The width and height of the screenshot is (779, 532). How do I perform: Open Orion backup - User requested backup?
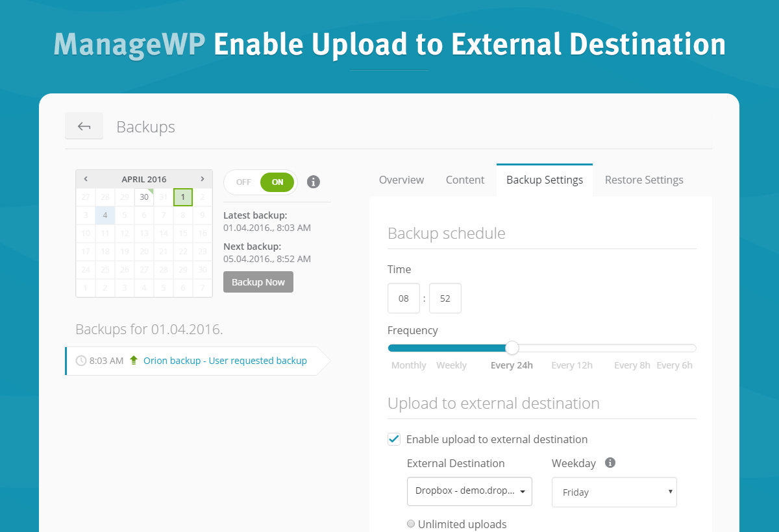225,360
